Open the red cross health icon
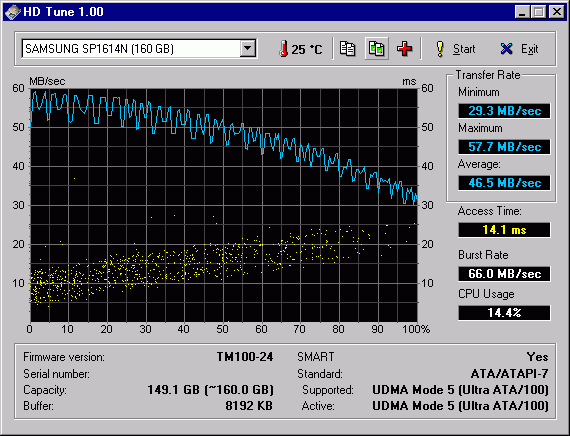 click(x=405, y=48)
